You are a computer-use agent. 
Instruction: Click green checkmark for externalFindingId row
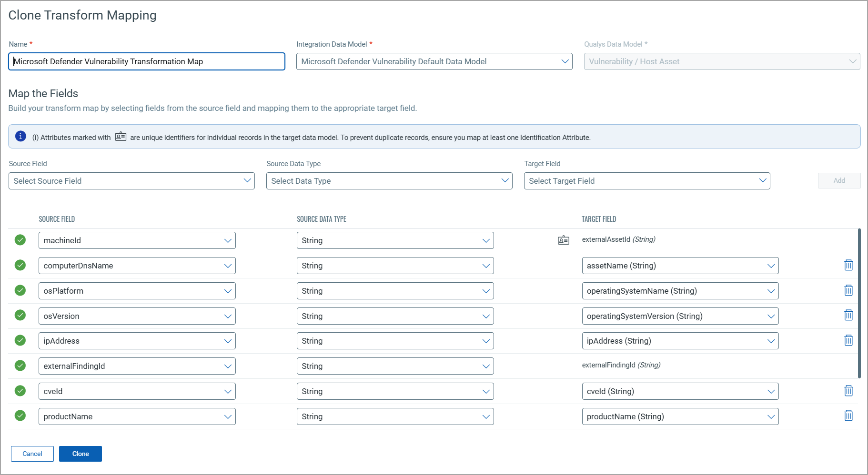pyautogui.click(x=20, y=366)
